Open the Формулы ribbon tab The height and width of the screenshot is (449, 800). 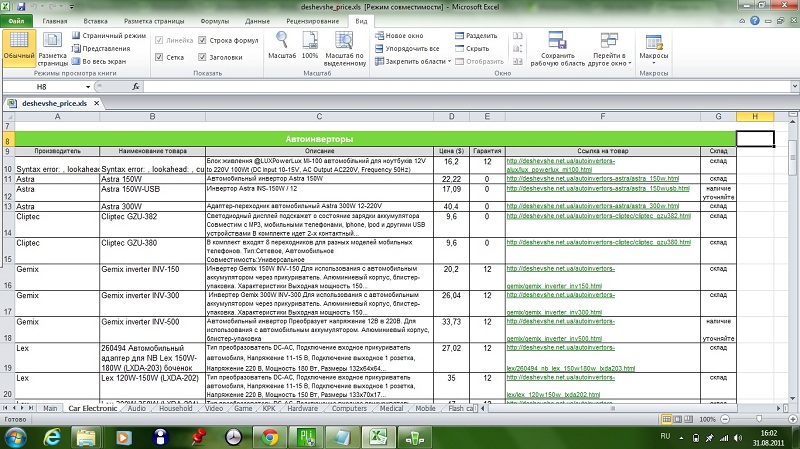[x=214, y=21]
